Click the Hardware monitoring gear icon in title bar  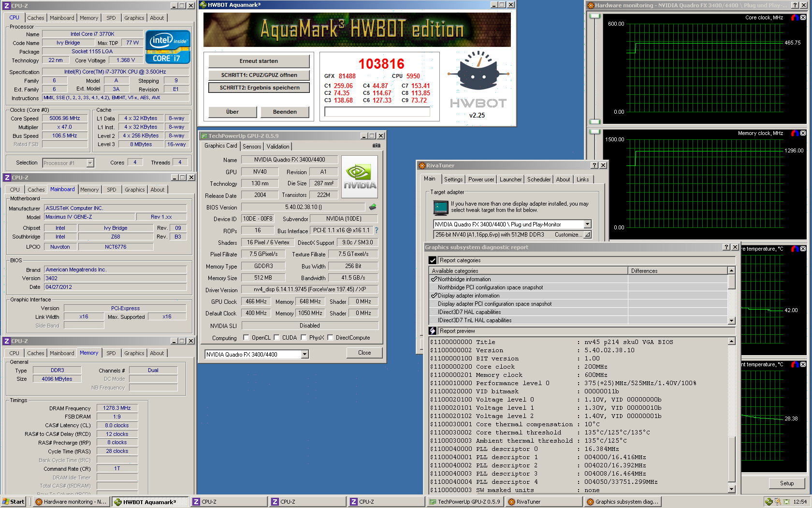(590, 5)
